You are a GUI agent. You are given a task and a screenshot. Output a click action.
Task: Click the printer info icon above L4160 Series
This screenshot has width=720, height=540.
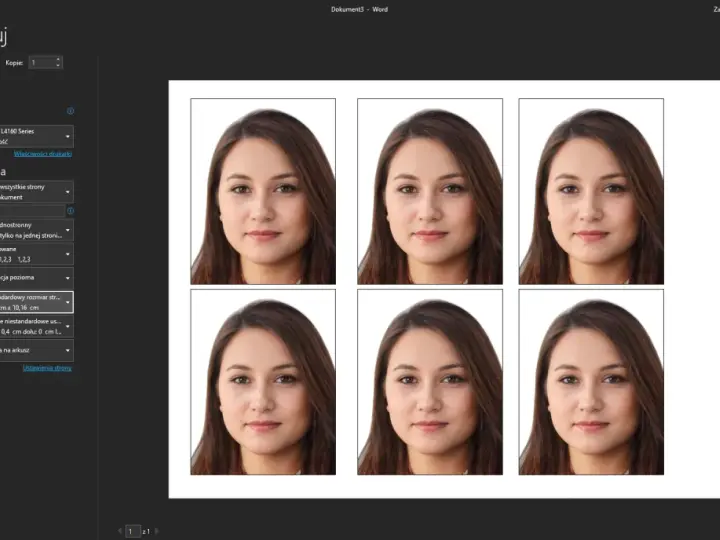click(x=70, y=111)
